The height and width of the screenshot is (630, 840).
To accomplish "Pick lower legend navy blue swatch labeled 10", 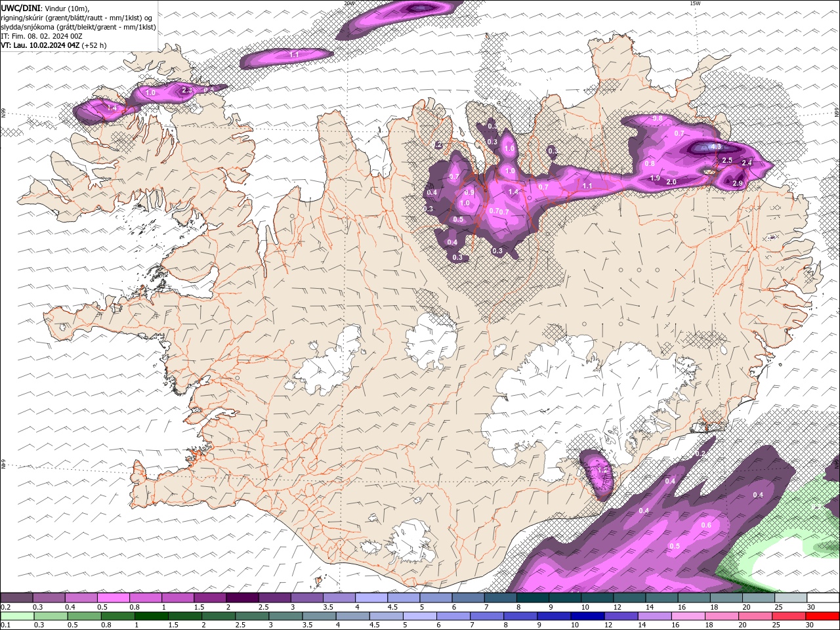I will (x=587, y=616).
